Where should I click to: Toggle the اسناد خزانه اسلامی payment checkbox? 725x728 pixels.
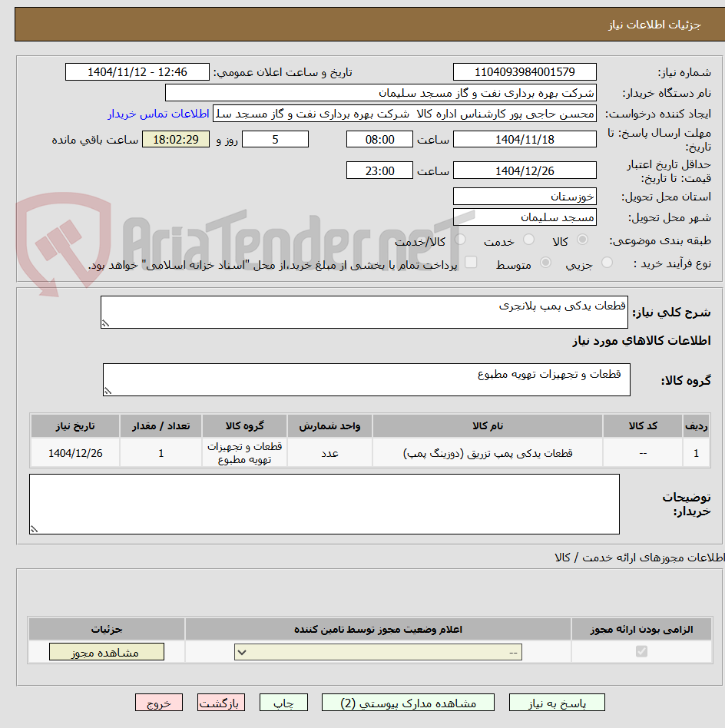(x=471, y=263)
